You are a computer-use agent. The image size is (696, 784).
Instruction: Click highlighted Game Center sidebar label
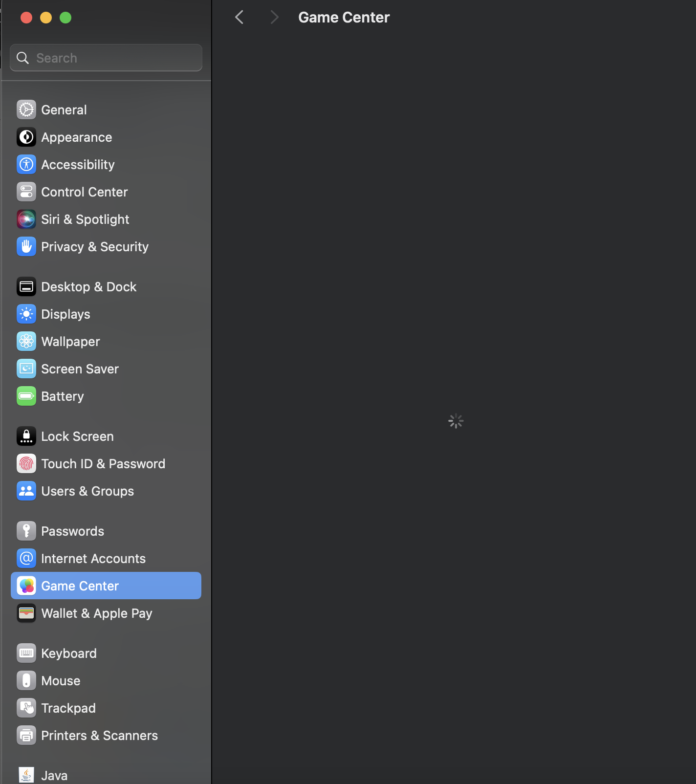pyautogui.click(x=80, y=586)
